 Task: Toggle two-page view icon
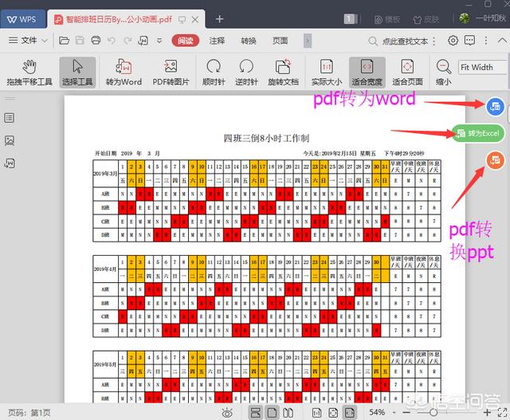pos(288,413)
